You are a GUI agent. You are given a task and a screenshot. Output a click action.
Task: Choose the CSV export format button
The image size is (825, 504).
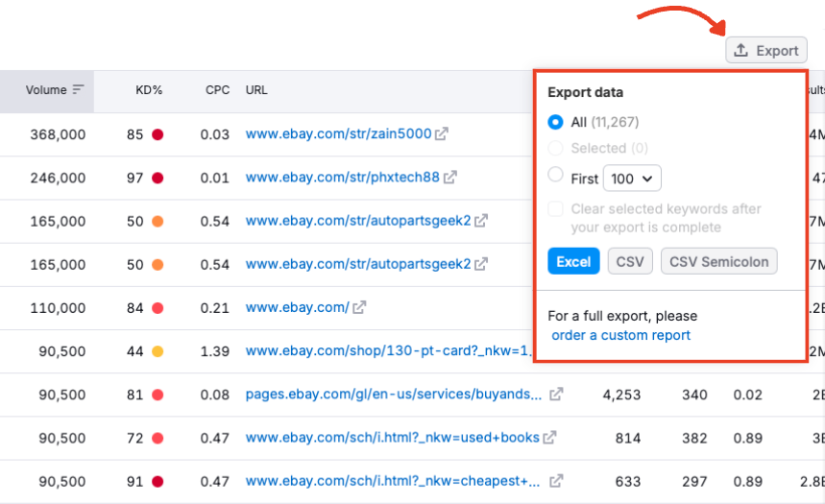coord(630,262)
